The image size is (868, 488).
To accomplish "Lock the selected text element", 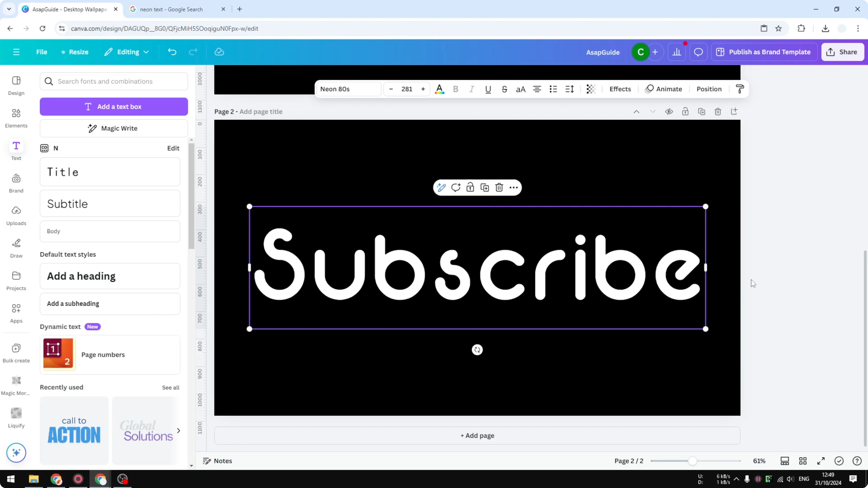I will point(470,188).
